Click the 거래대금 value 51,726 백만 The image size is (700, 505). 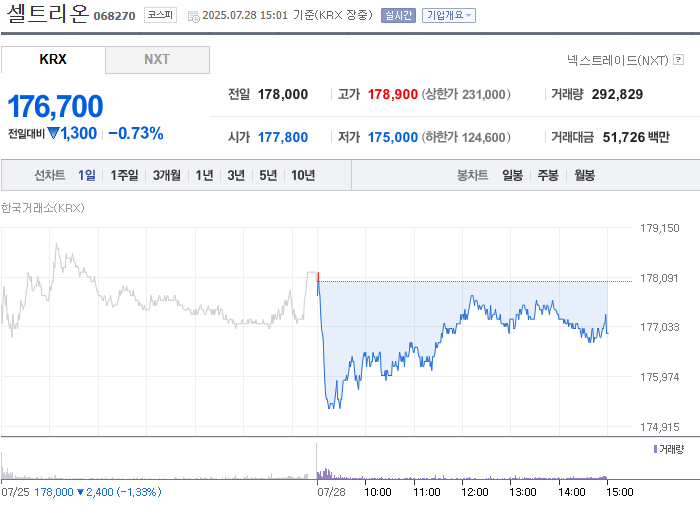[636, 137]
